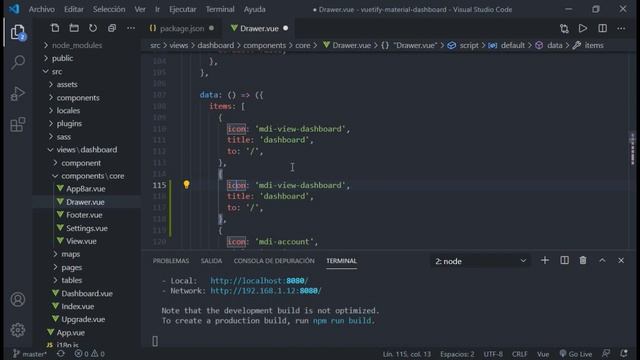Open Run and Debug view
This screenshot has height=360, width=640.
coord(18,93)
